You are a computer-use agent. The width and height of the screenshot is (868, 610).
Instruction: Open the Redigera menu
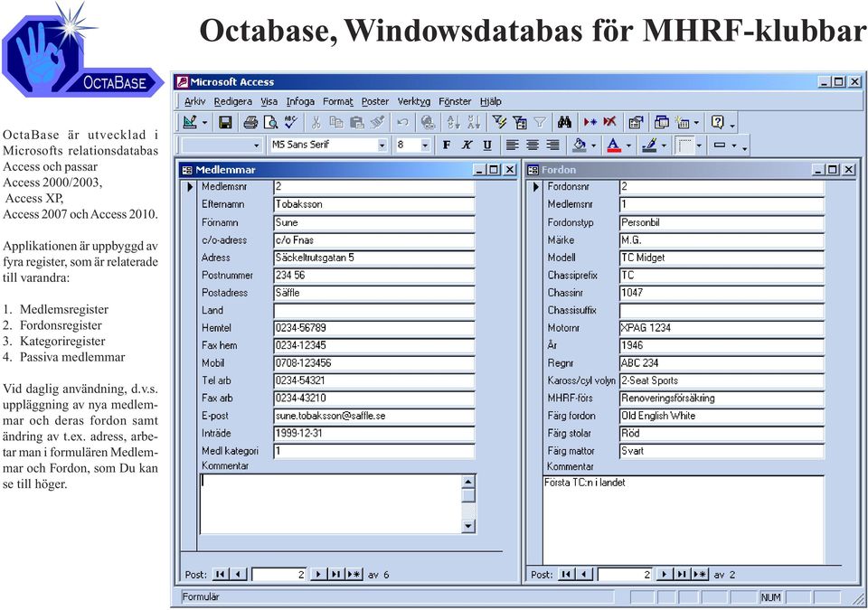(x=232, y=101)
